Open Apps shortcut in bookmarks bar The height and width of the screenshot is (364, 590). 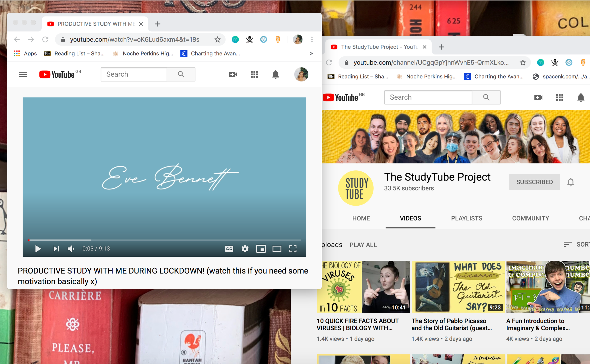pos(25,54)
